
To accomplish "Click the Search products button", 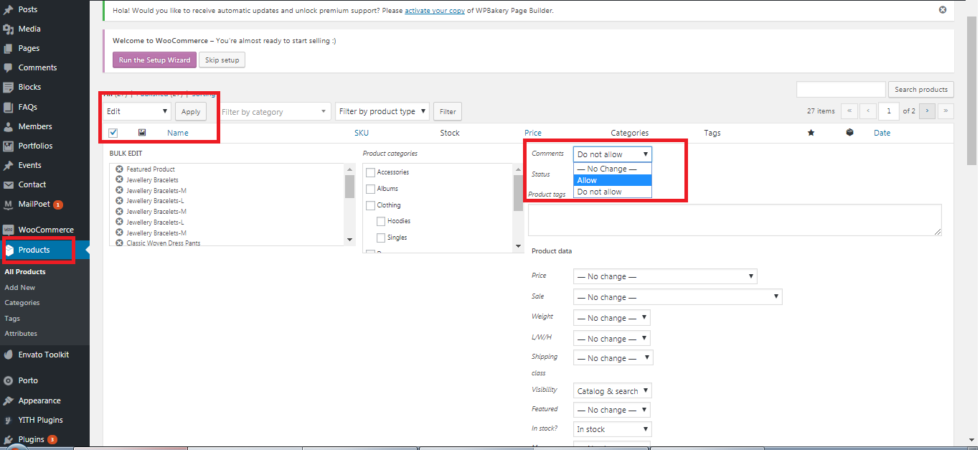I will [921, 90].
